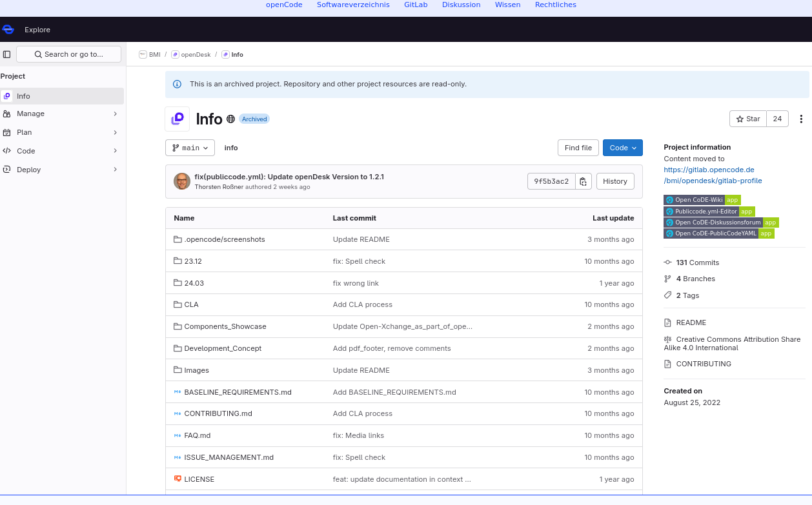Click the 24.03 folder icon
Viewport: 812px width, 505px height.
click(178, 283)
